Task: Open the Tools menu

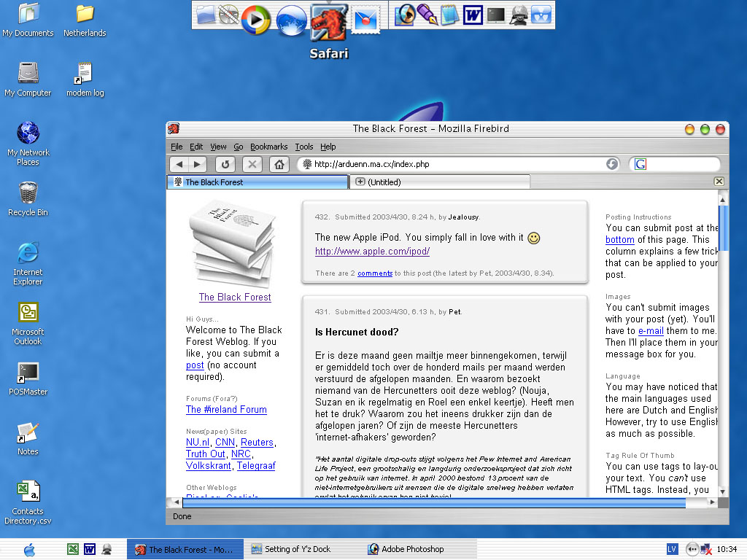Action: click(304, 147)
